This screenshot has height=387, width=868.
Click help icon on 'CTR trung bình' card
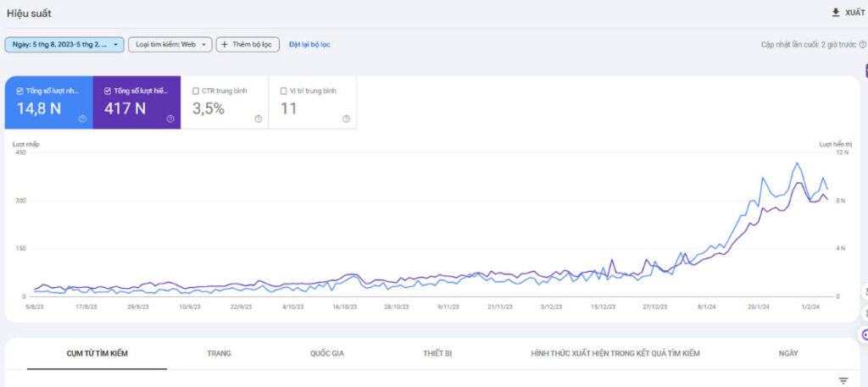(258, 119)
